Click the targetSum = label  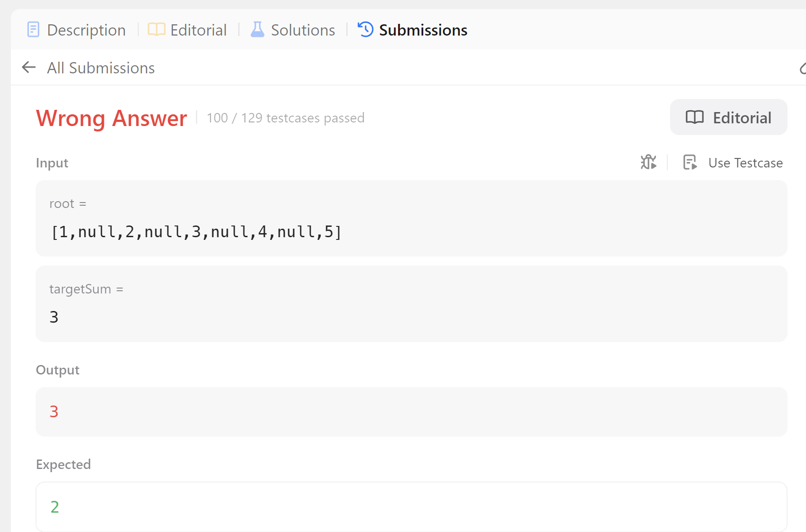tap(86, 289)
